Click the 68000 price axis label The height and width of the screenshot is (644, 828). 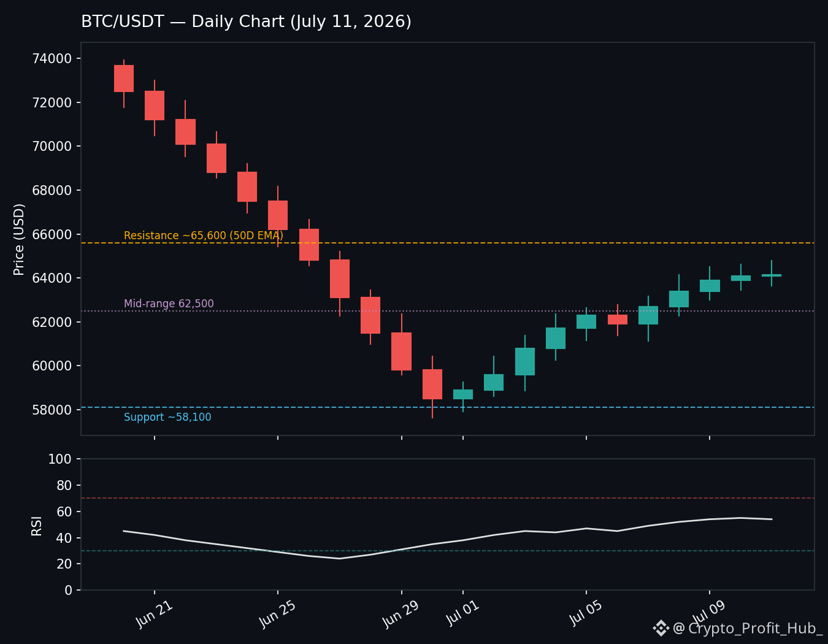coord(52,190)
